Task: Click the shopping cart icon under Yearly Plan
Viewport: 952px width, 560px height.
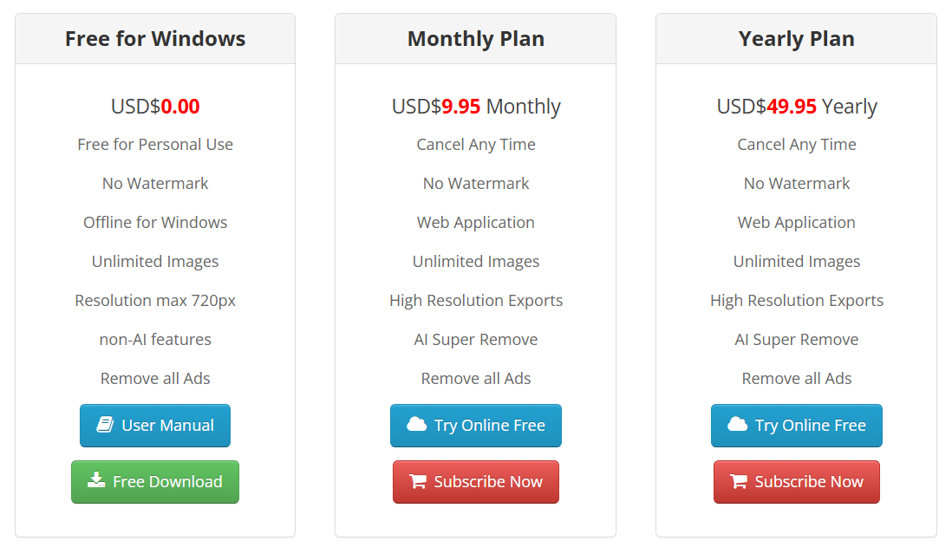Action: pos(739,481)
